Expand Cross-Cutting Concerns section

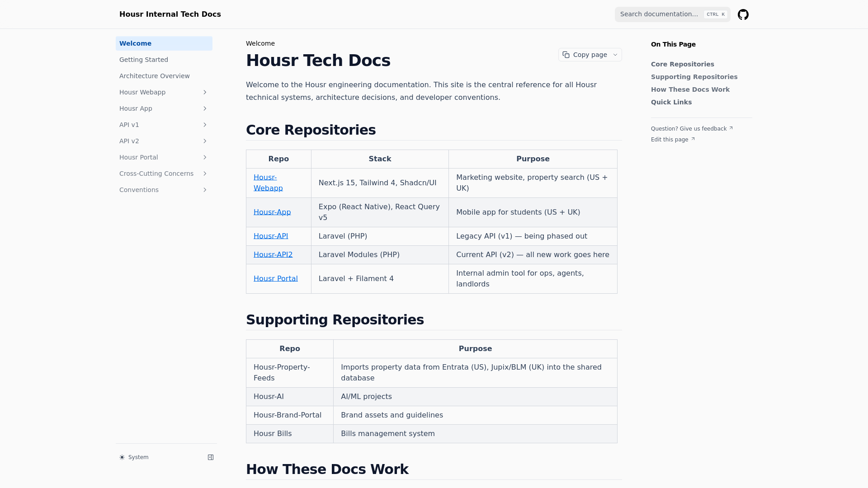tap(205, 174)
